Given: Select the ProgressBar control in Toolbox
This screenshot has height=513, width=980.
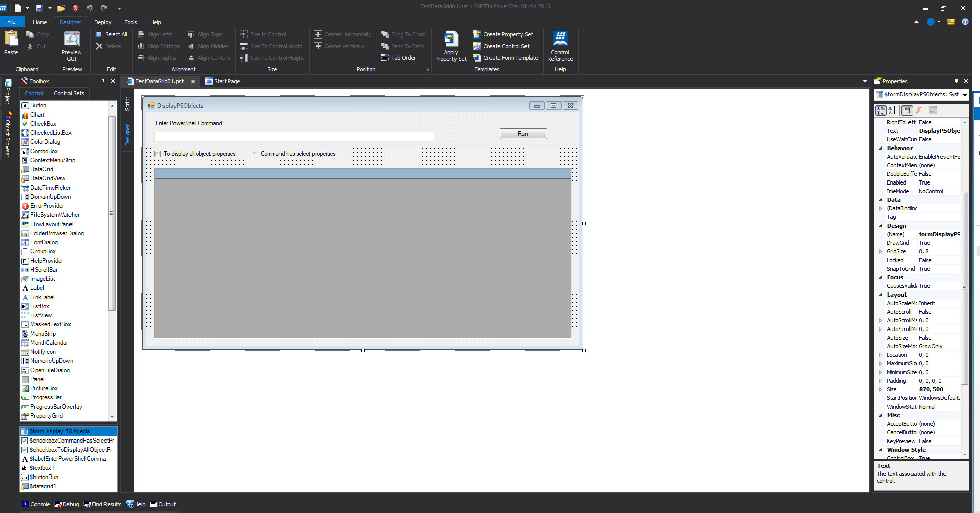Looking at the screenshot, I should pyautogui.click(x=42, y=397).
